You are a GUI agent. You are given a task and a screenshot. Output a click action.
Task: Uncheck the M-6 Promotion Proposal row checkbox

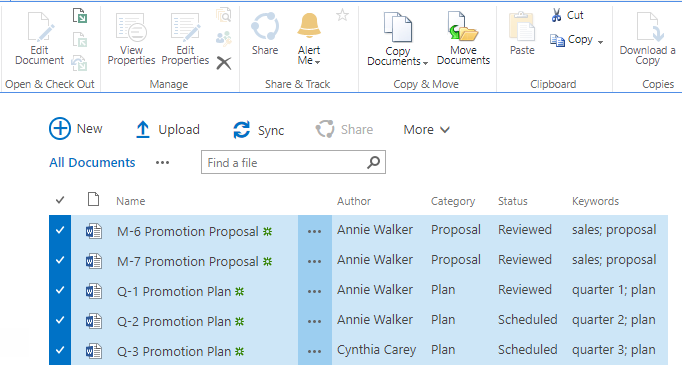[x=60, y=230]
